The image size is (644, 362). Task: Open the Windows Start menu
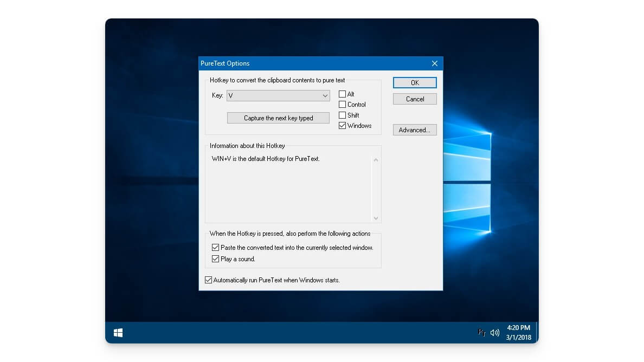[x=118, y=332]
